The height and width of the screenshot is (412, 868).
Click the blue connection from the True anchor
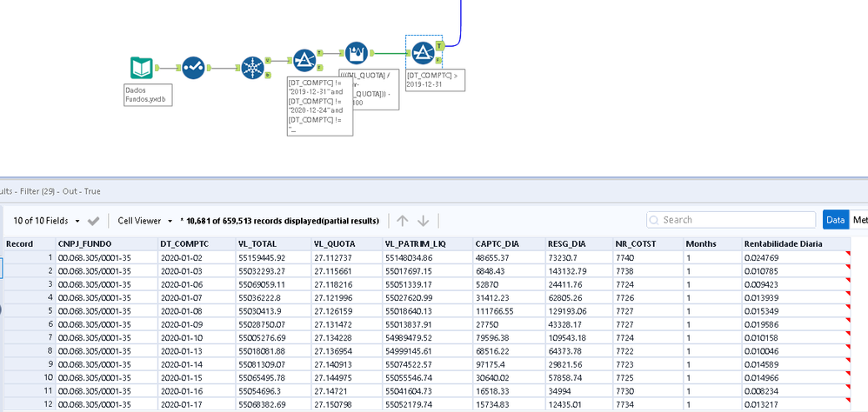459,22
